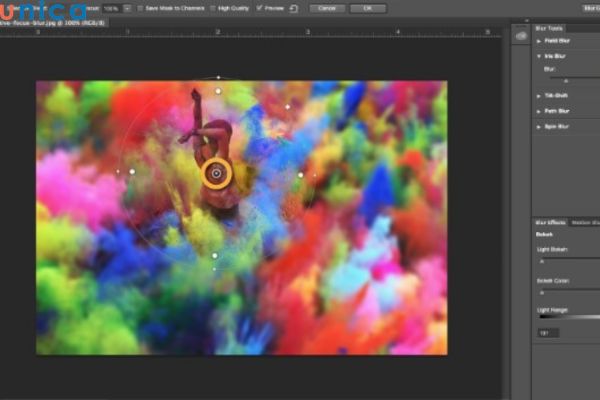This screenshot has width=600, height=400.
Task: Click the reset blur pins arrow icon
Action: click(x=293, y=8)
